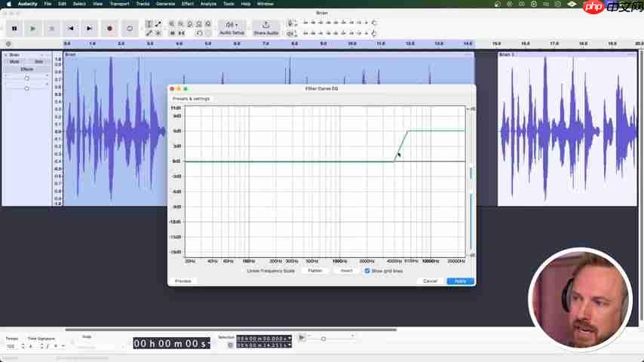Skip to end of the track
Image resolution: width=644 pixels, height=362 pixels.
coord(89,29)
